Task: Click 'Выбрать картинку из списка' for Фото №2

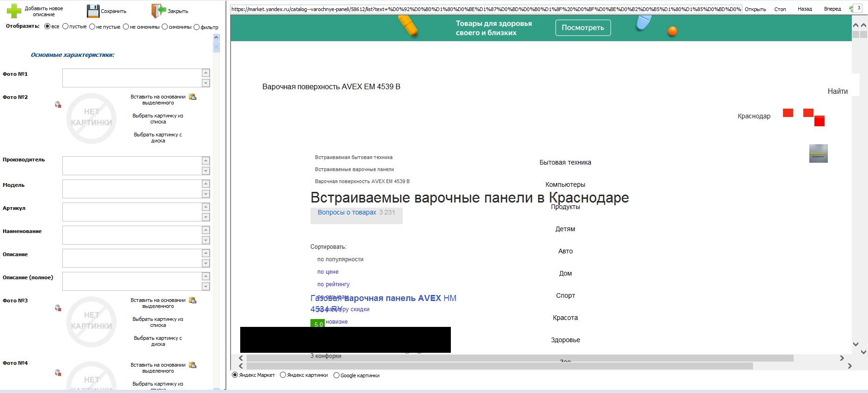Action: coord(158,119)
